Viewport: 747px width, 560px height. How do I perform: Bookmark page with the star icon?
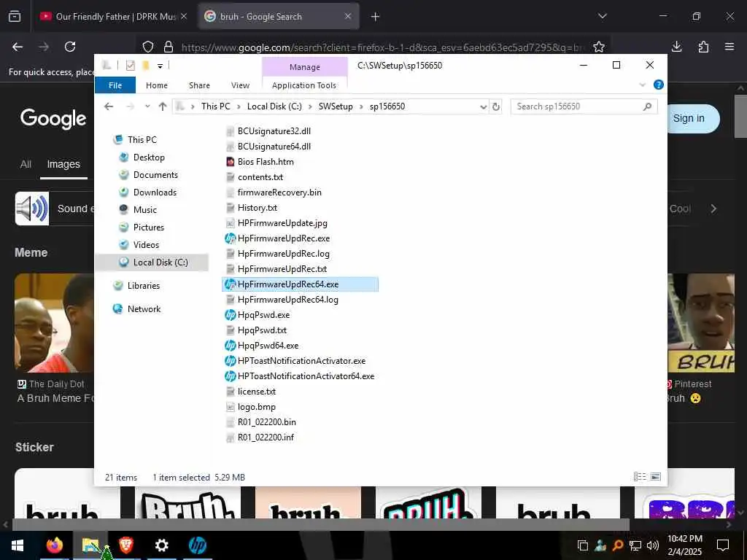pos(599,47)
